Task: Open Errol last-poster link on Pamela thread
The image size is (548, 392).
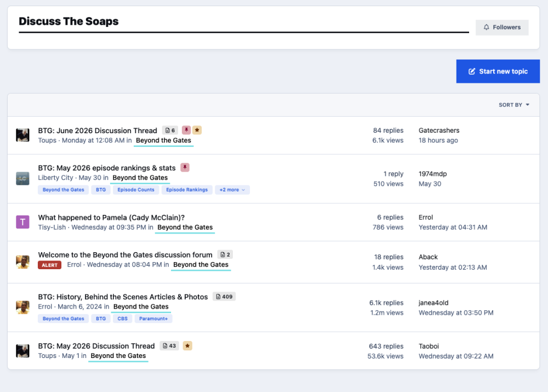Action: (426, 217)
